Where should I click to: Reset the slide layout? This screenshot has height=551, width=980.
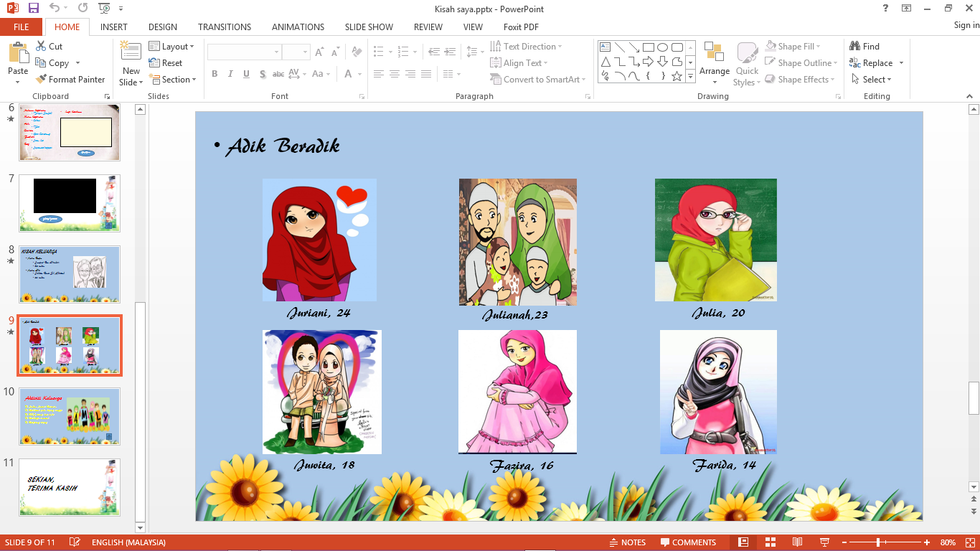(166, 63)
